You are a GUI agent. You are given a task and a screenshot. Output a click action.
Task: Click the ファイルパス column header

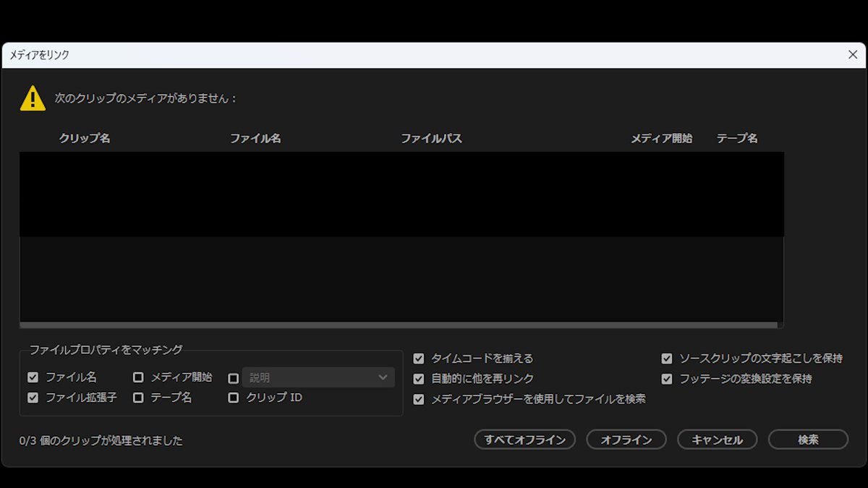pos(431,138)
